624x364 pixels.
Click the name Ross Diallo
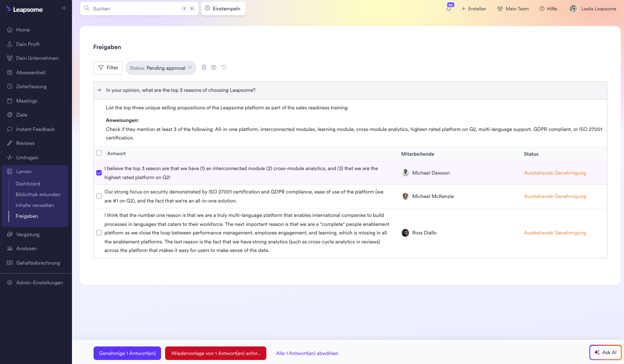[424, 233]
